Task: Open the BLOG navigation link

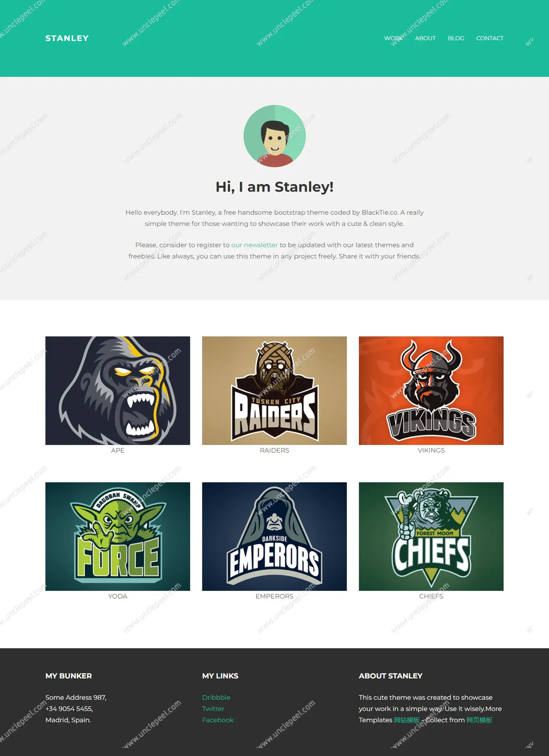Action: (x=456, y=38)
